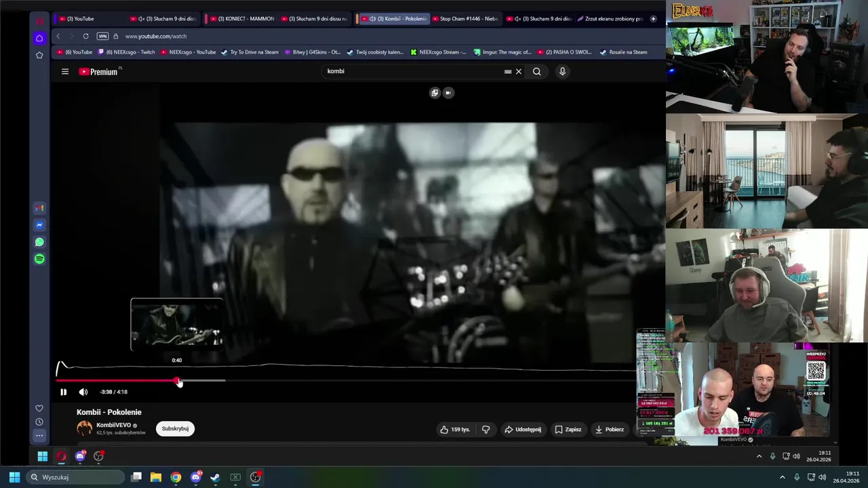Click the 0:40 seek preview thumbnail
Screen dimensions: 868x488
coord(177,325)
